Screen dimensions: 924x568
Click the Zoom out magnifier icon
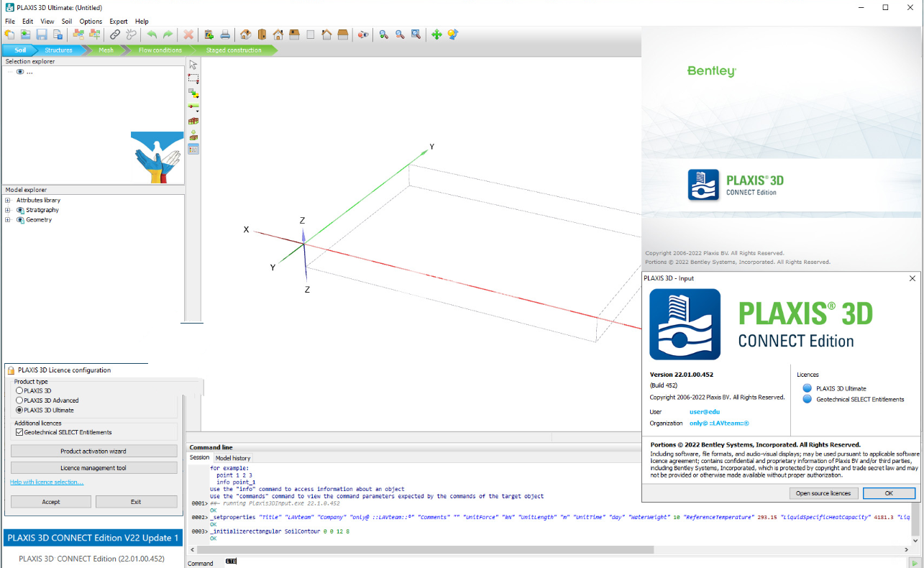[400, 35]
